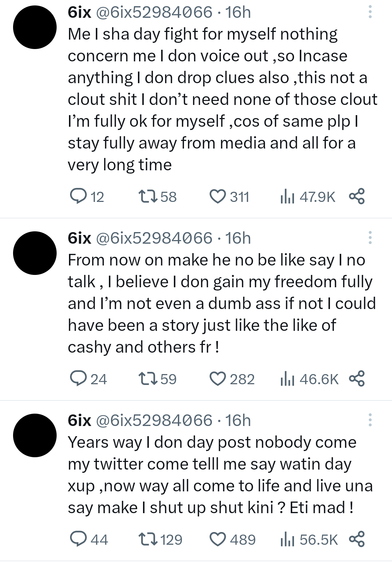
Task: Share the tweet mentioning cashy
Action: (356, 379)
